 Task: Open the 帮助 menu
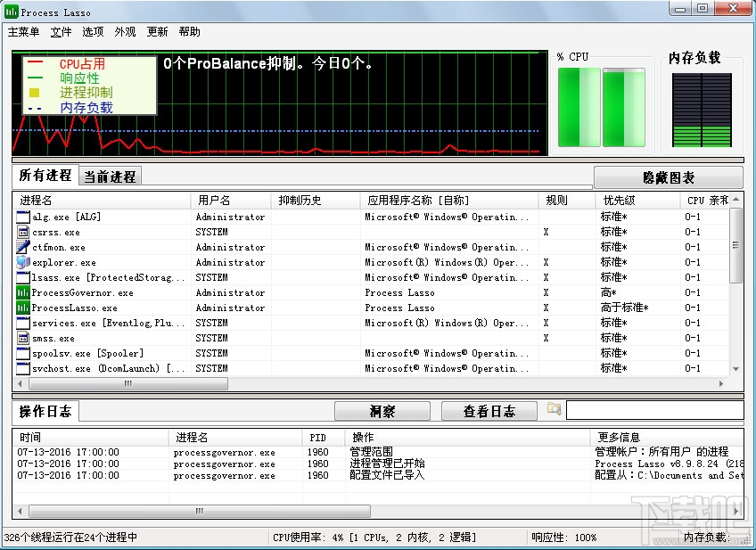coord(189,32)
